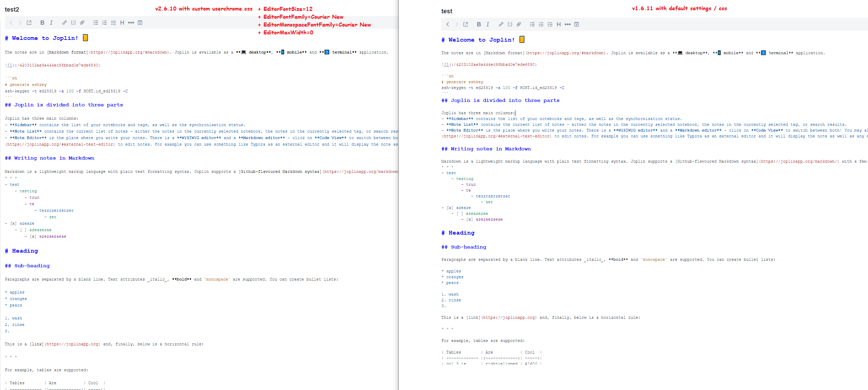This screenshot has width=868, height=390.
Task: Select the Heading icon in test2 toolbar
Action: pyautogui.click(x=122, y=22)
